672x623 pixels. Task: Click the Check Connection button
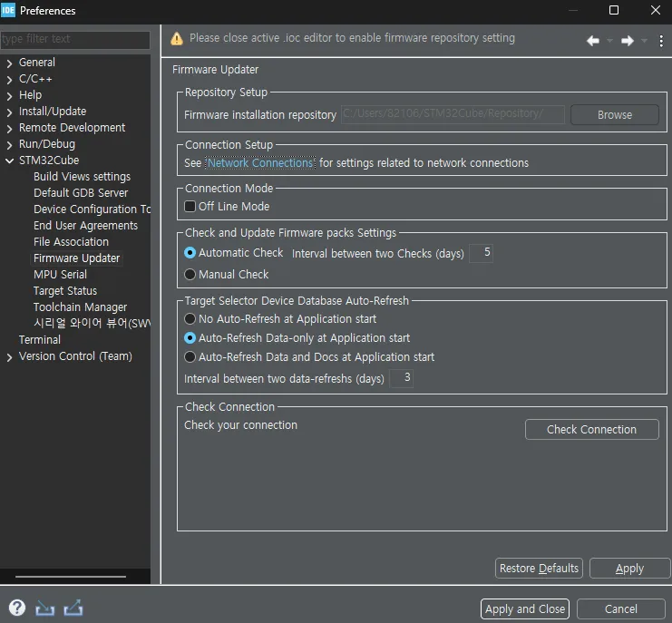591,430
